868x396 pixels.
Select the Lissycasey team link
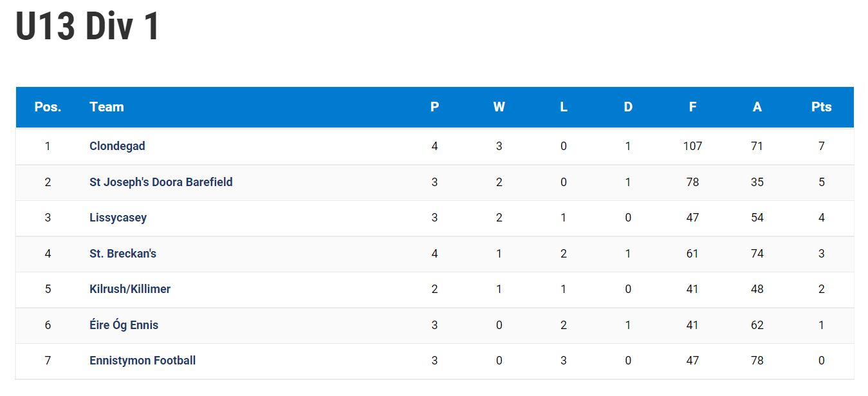tap(118, 218)
